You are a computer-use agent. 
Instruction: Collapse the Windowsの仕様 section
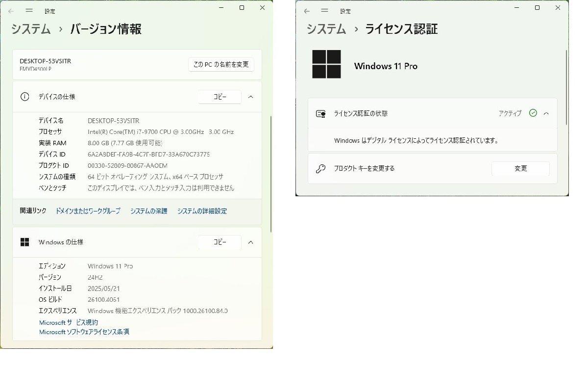tap(250, 242)
